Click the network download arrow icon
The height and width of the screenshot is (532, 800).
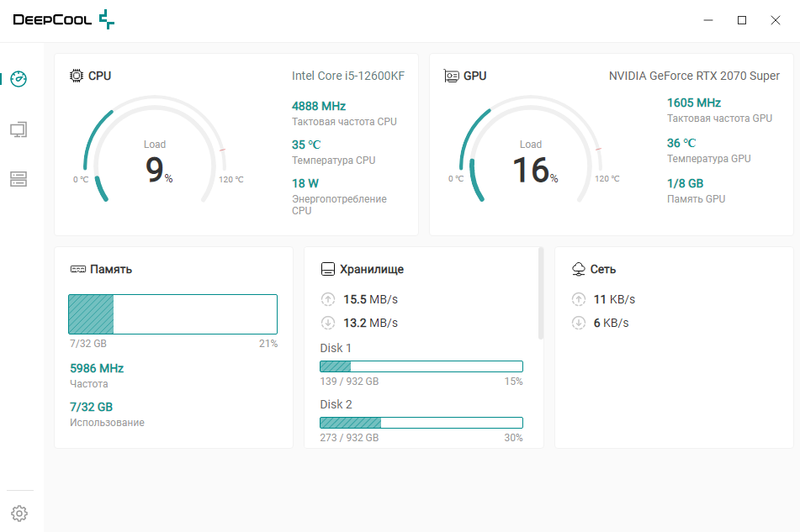(579, 323)
